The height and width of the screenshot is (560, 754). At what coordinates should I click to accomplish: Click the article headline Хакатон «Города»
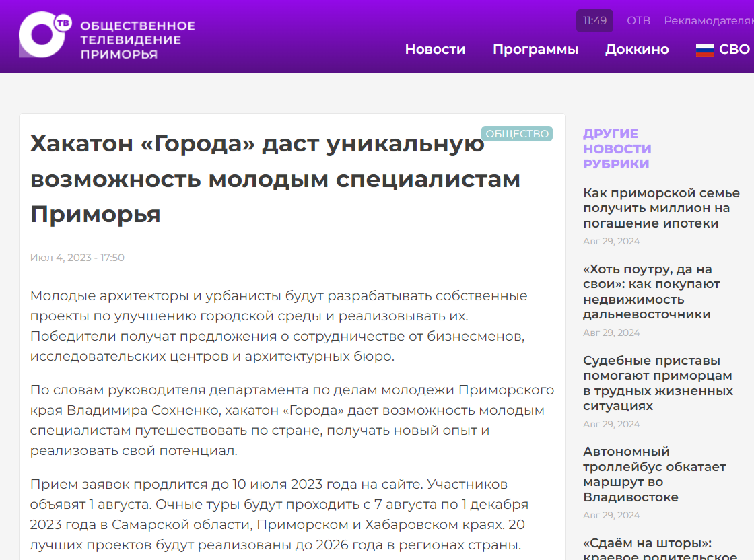[275, 179]
